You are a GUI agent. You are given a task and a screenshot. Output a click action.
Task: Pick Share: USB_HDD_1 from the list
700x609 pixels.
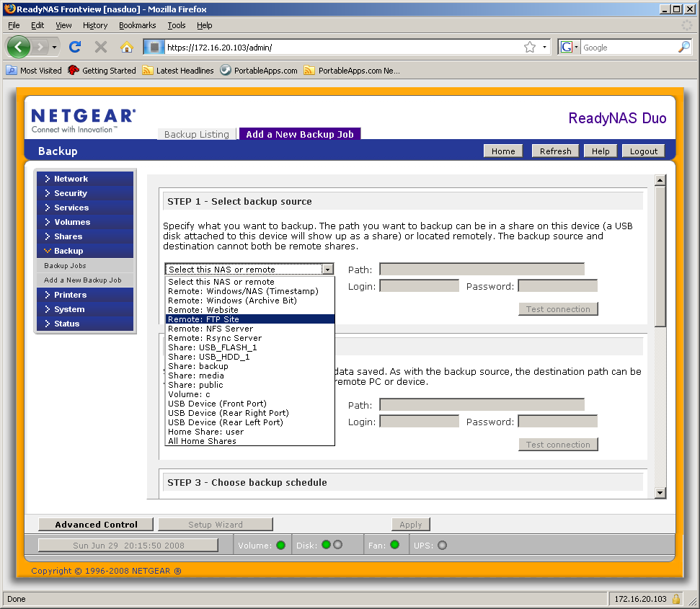[x=250, y=357]
